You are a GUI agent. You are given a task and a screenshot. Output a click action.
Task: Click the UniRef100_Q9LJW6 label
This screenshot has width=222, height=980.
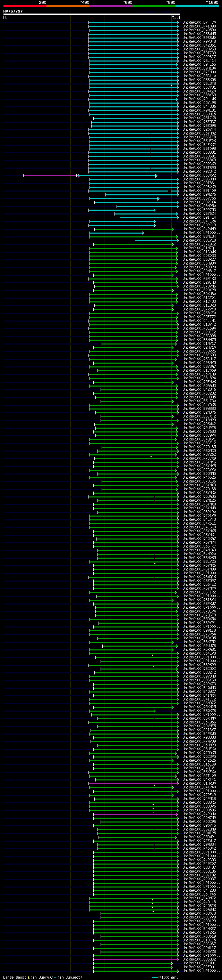pos(199,99)
